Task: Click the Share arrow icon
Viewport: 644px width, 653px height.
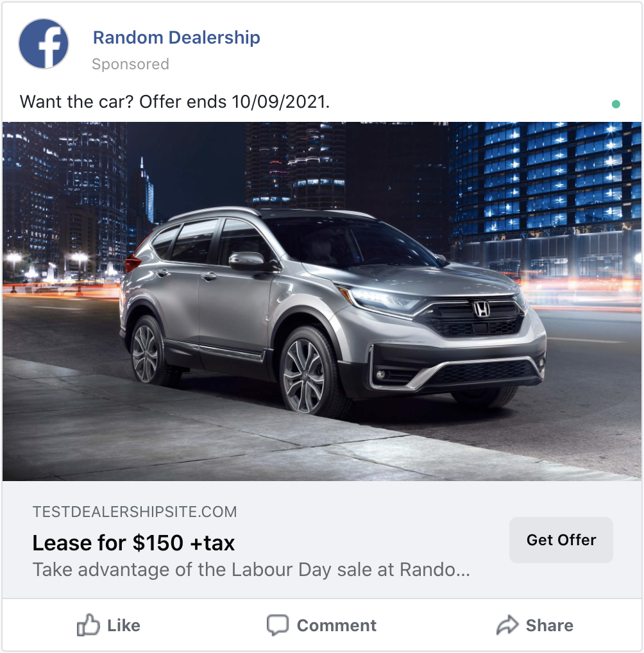Action: click(x=507, y=625)
